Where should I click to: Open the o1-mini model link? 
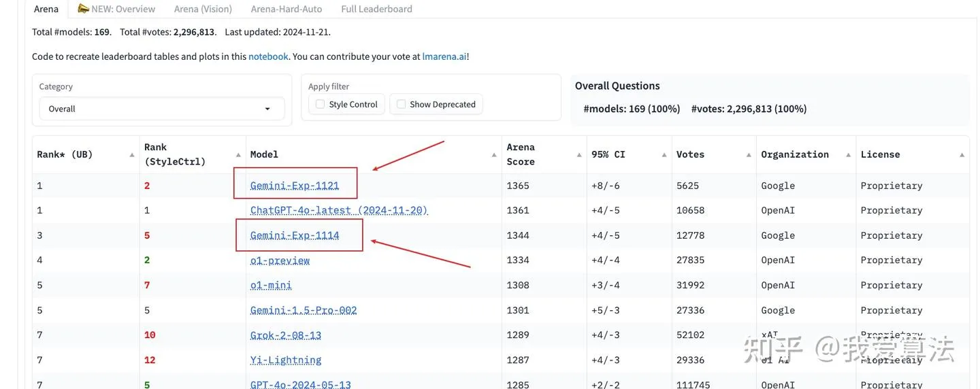[x=271, y=285]
